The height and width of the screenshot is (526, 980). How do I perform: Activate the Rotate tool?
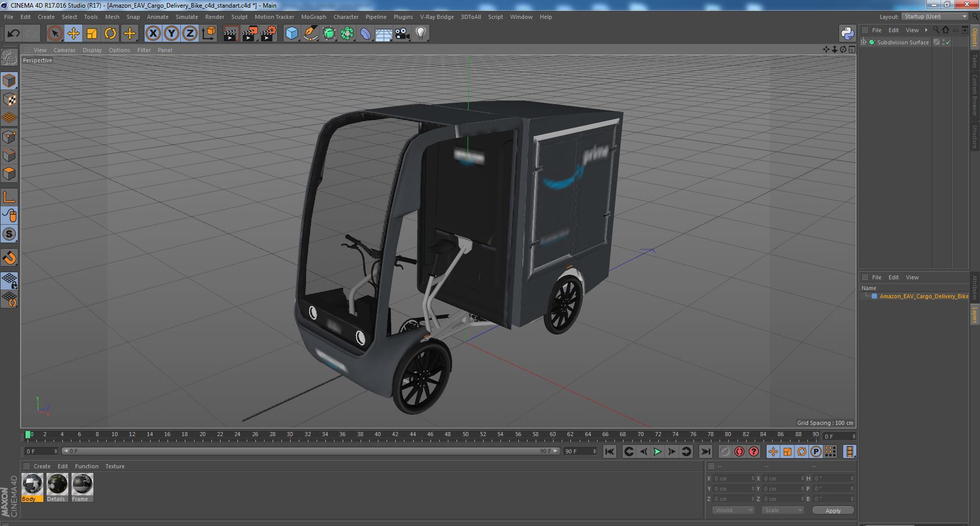(x=110, y=34)
